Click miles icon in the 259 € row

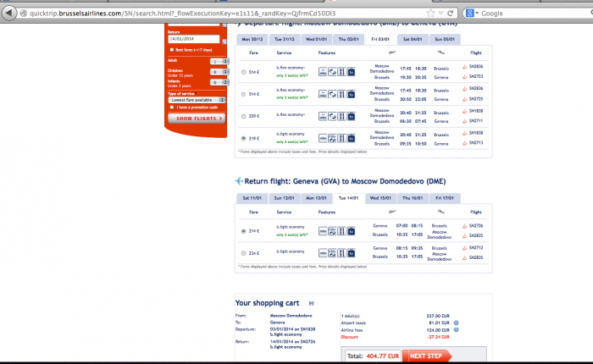pos(323,116)
